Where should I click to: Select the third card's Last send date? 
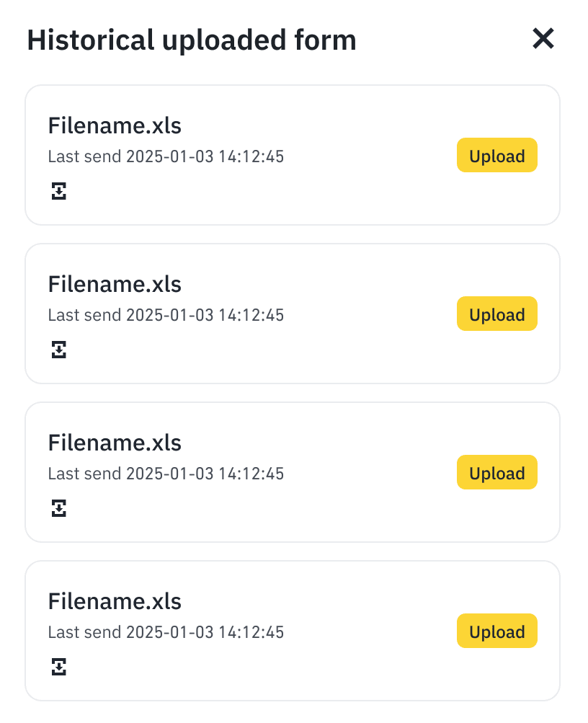tap(166, 474)
